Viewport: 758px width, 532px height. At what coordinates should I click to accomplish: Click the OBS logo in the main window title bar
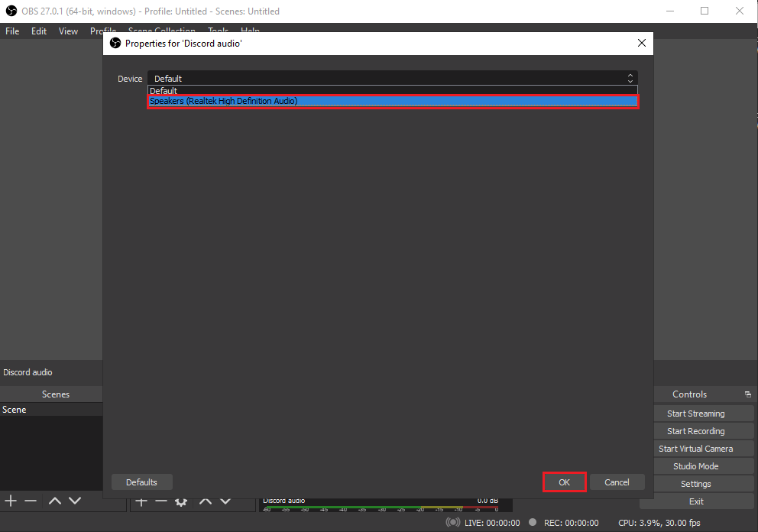point(11,11)
